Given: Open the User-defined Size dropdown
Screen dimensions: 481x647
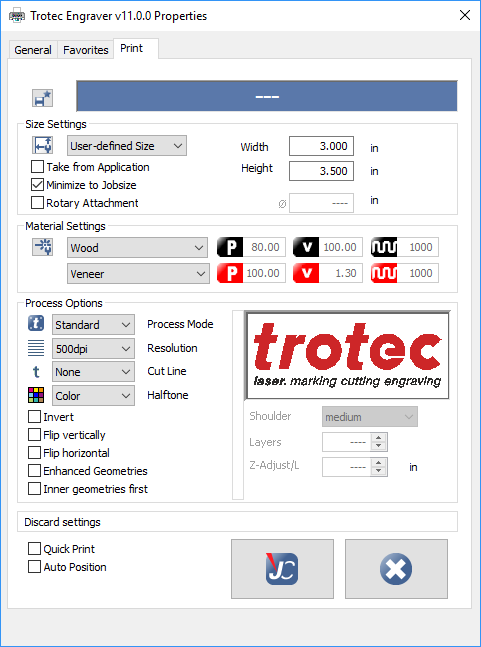Looking at the screenshot, I should pyautogui.click(x=127, y=146).
